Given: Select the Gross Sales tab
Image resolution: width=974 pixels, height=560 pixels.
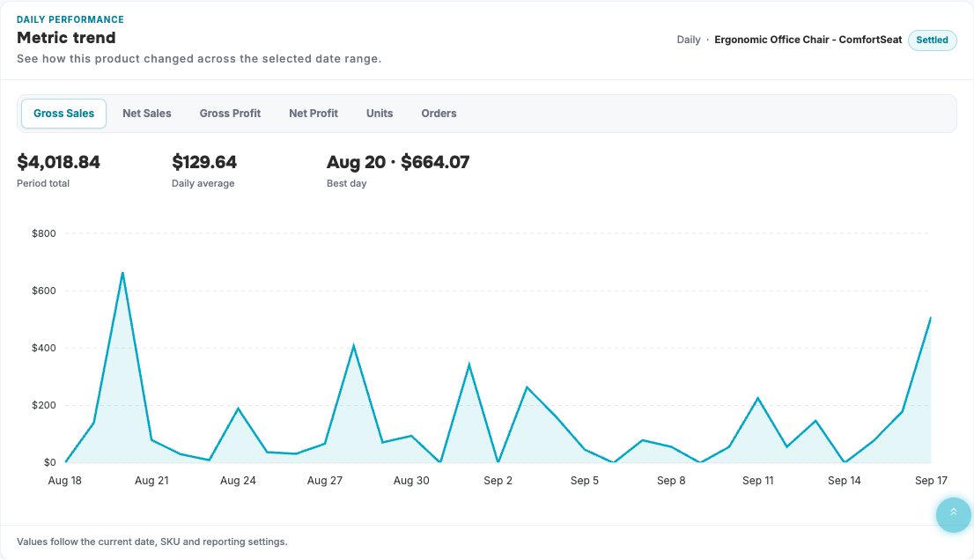Looking at the screenshot, I should click(64, 114).
